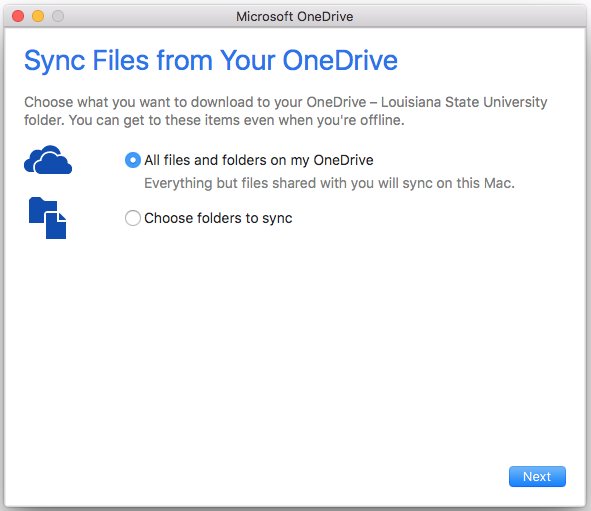The height and width of the screenshot is (511, 591).
Task: Click "Everything but files shared with you" description
Action: click(329, 183)
